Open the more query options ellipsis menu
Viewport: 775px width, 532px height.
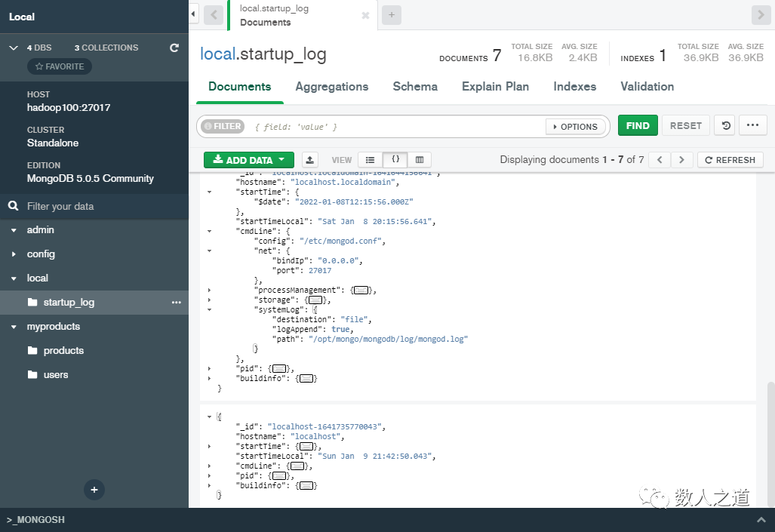[x=752, y=125]
